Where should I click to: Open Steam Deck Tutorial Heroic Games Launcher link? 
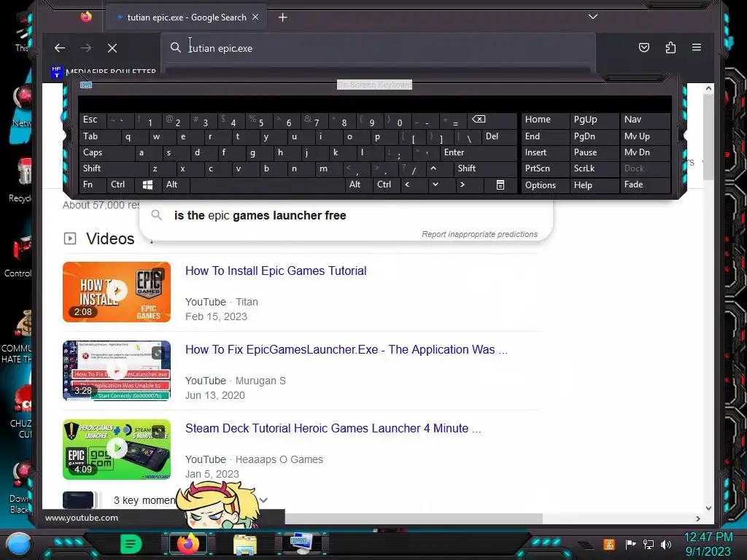(x=333, y=428)
